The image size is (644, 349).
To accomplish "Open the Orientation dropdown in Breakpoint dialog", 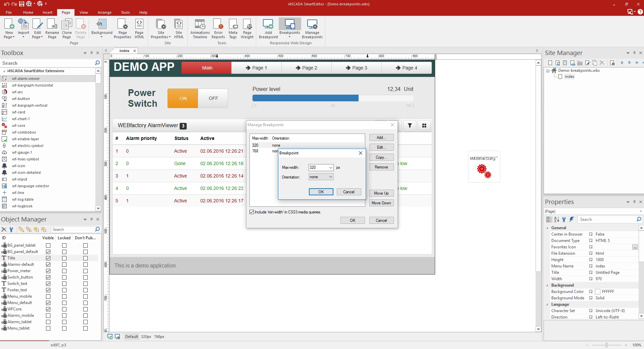I will pos(330,177).
